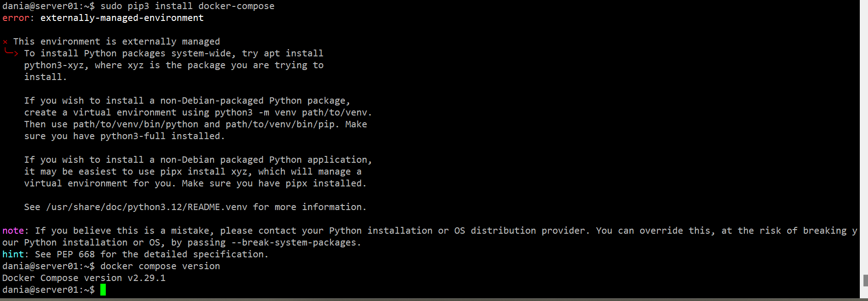Viewport: 868px width, 301px height.
Task: Click the cyan 'hint' label
Action: [x=13, y=254]
